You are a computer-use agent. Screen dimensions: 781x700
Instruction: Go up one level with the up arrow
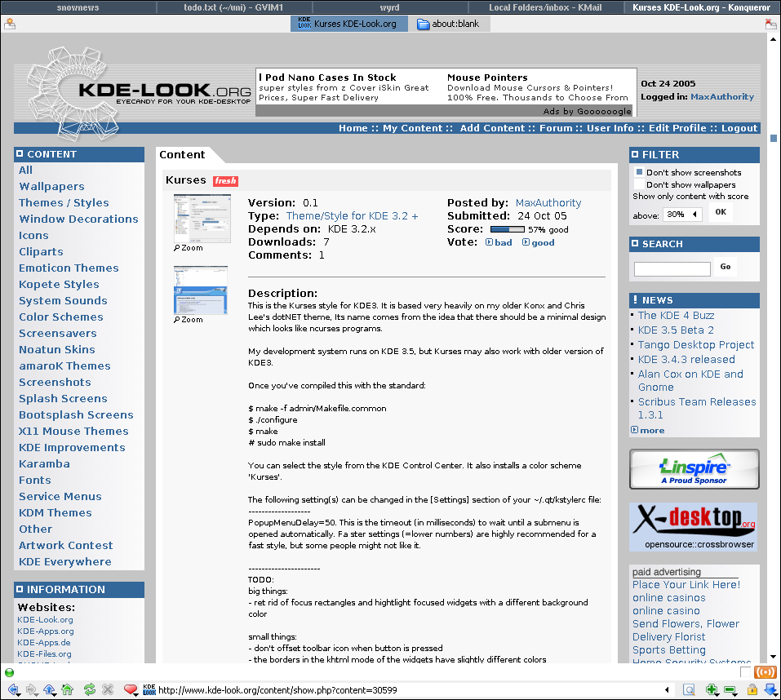tap(49, 690)
